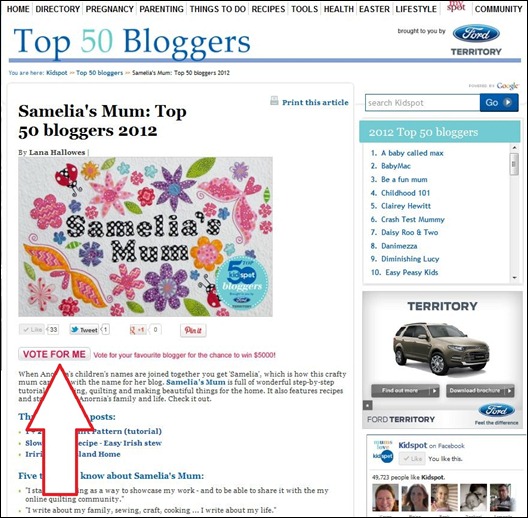Click the bloggers list scroll up arrow
The image size is (528, 518).
coord(514,148)
